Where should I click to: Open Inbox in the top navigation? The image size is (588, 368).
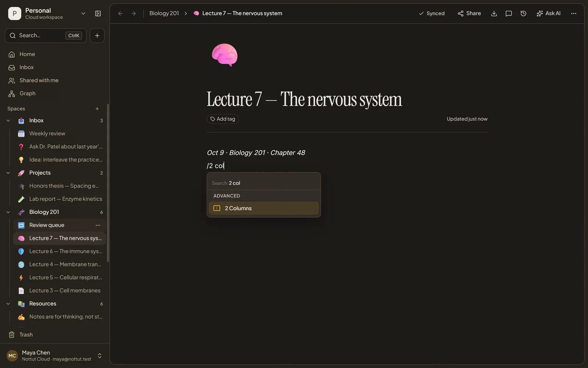pyautogui.click(x=55, y=67)
